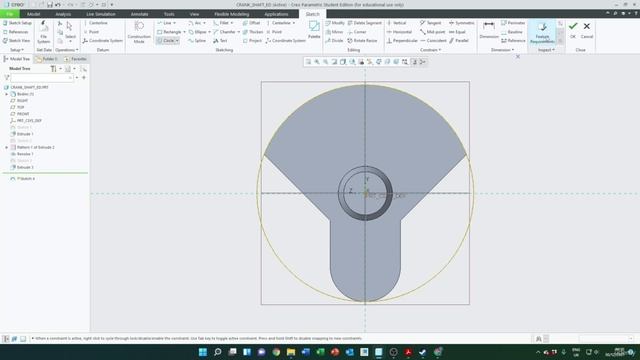The image size is (640, 360).
Task: Expand the Bodies node in Model Tree
Action: click(7, 94)
